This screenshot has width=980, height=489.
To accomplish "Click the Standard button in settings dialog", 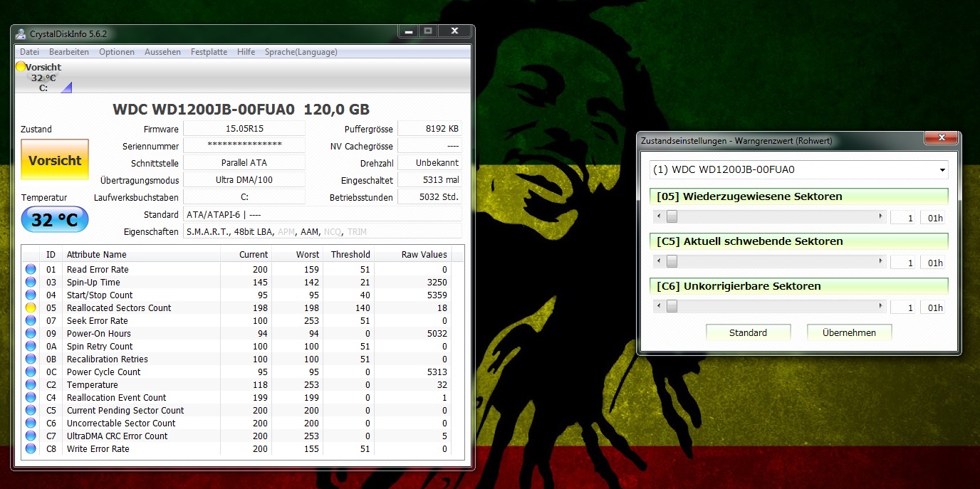I will [x=748, y=332].
